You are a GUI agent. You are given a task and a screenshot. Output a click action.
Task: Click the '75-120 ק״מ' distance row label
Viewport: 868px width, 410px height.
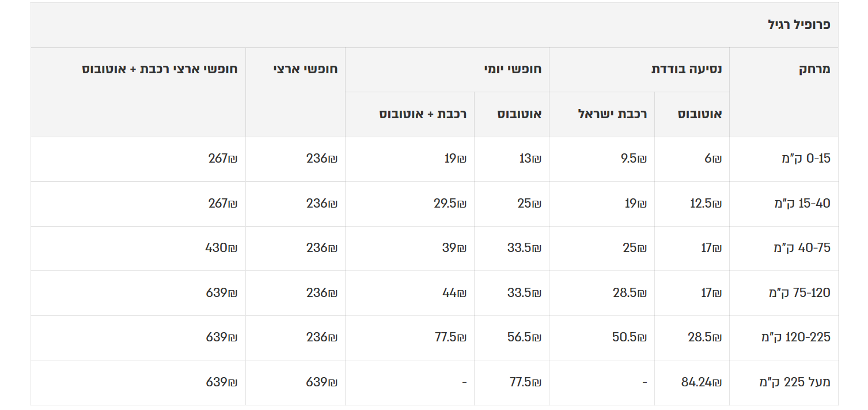click(799, 293)
